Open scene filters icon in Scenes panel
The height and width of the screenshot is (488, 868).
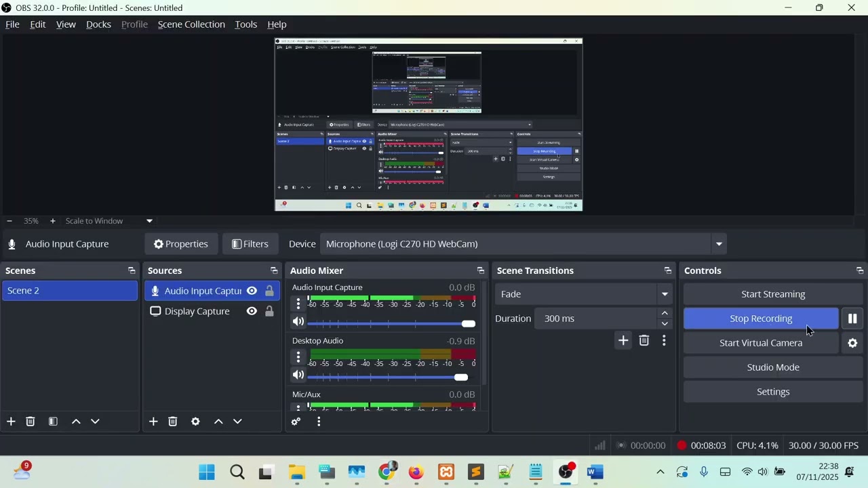pyautogui.click(x=53, y=422)
